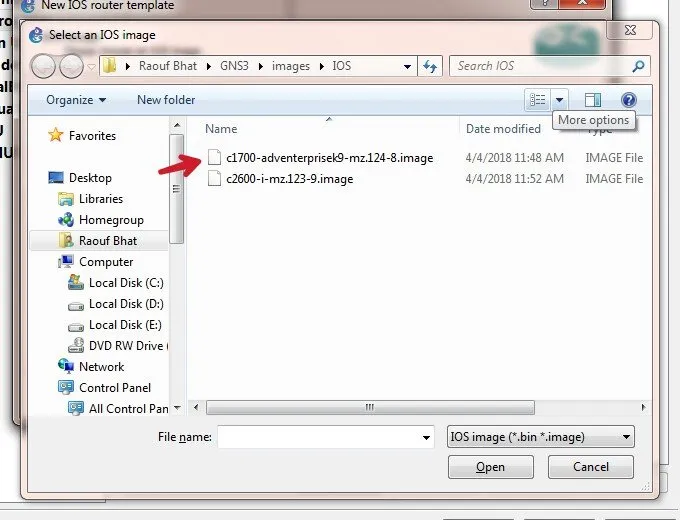Click New folder button
The width and height of the screenshot is (680, 520).
[x=166, y=100]
